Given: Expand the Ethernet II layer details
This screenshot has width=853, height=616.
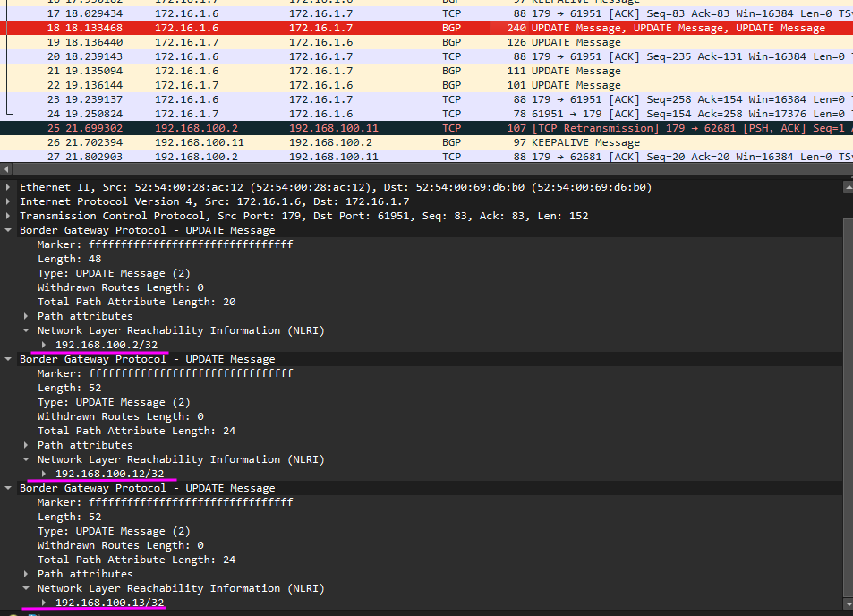Looking at the screenshot, I should pos(8,187).
